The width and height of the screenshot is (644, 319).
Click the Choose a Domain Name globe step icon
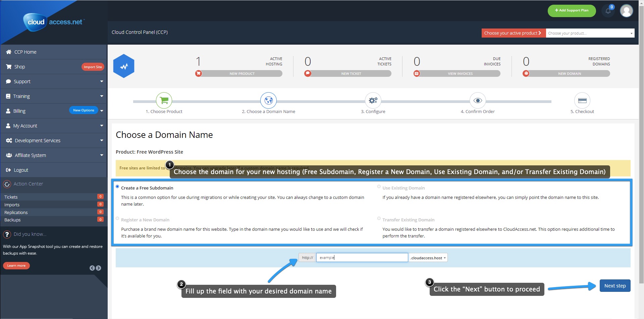269,100
